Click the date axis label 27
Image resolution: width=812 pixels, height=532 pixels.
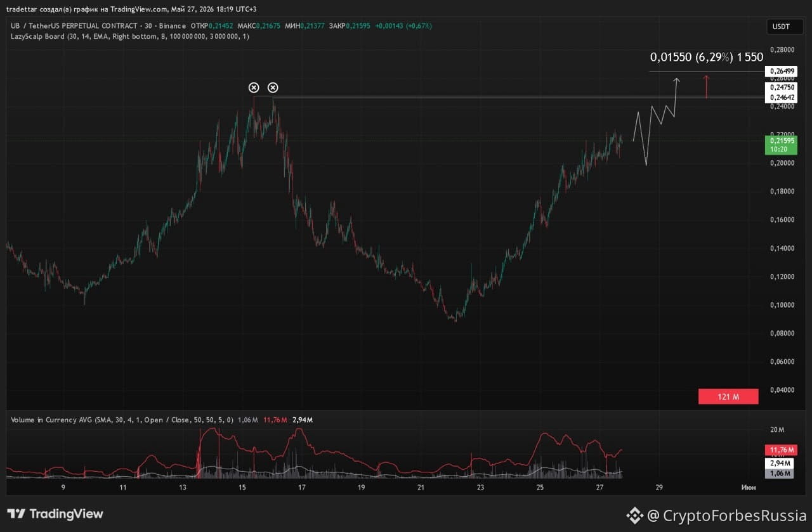pos(599,488)
